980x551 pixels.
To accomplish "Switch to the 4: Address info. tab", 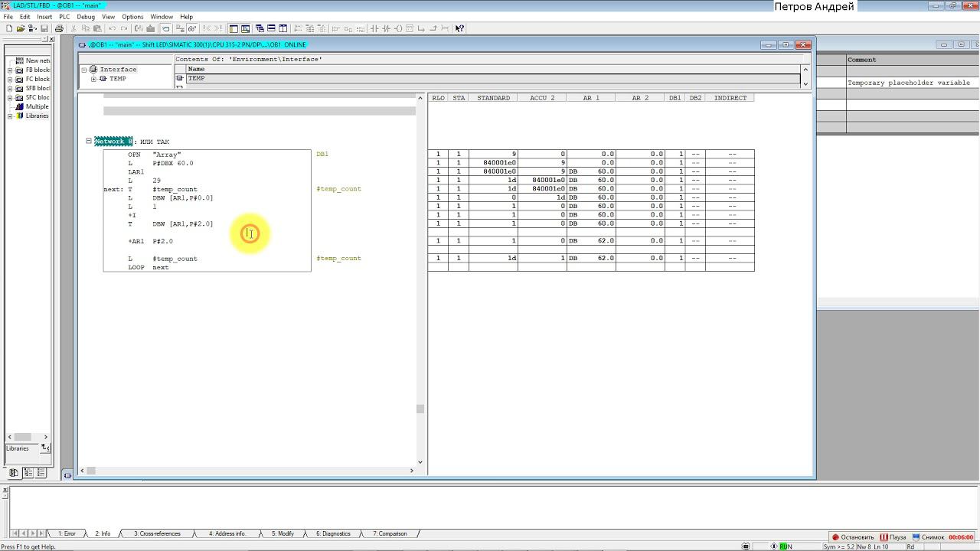I will pos(227,533).
